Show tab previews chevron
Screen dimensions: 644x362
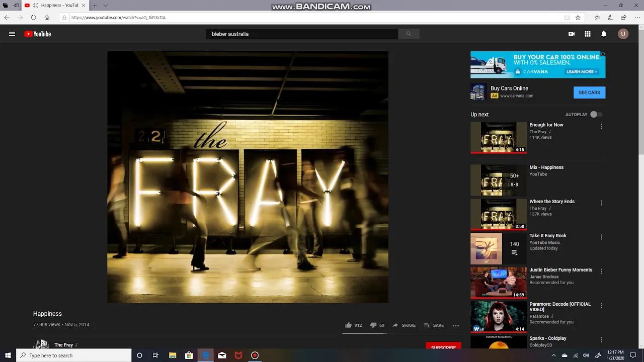105,6
